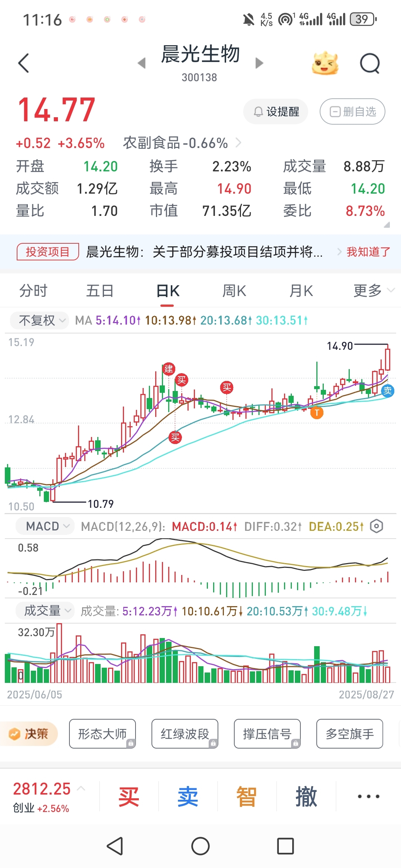This screenshot has height=868, width=401.
Task: Open MACD settings hexagon icon
Action: pyautogui.click(x=376, y=526)
